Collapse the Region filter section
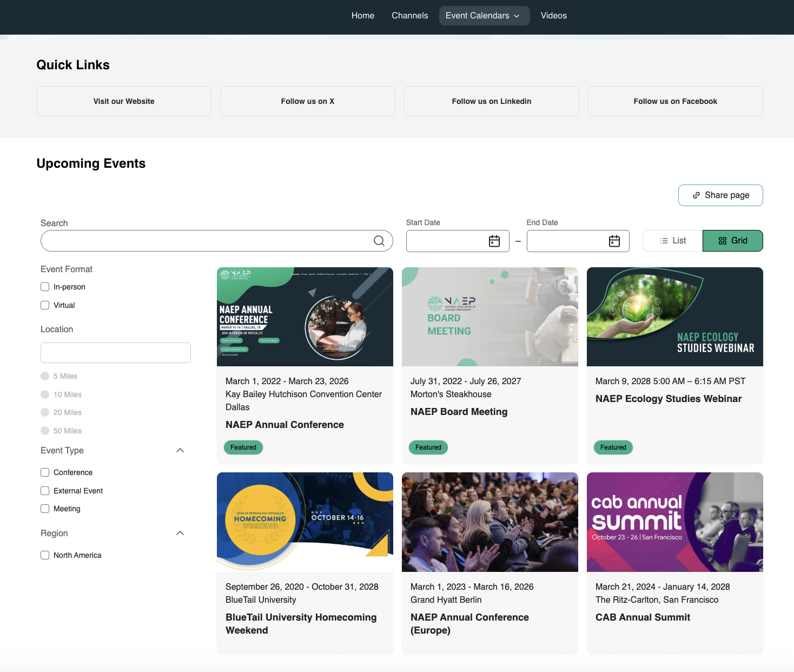 click(x=181, y=533)
